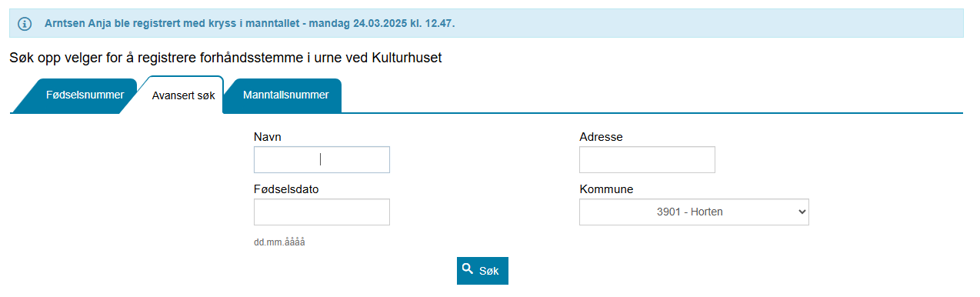
Task: Start the search with the Søk button
Action: 482,271
